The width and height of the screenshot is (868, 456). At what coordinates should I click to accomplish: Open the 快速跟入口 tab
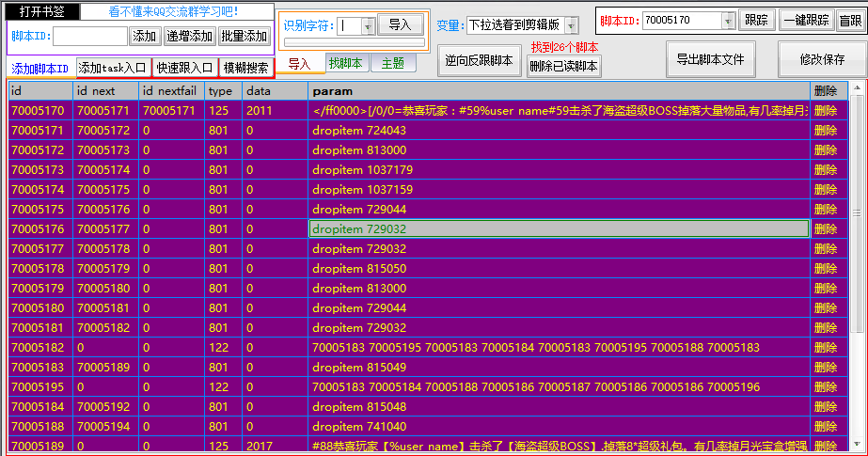tap(185, 68)
